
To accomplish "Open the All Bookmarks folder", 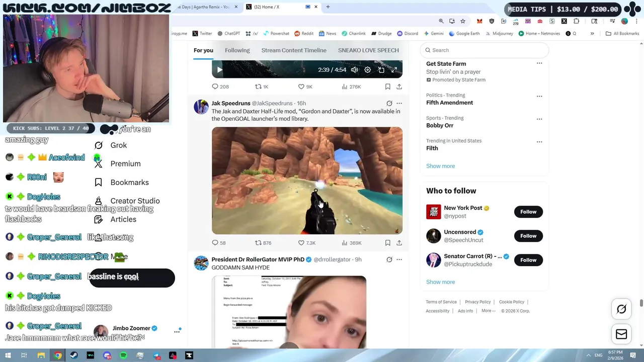I will click(622, 34).
